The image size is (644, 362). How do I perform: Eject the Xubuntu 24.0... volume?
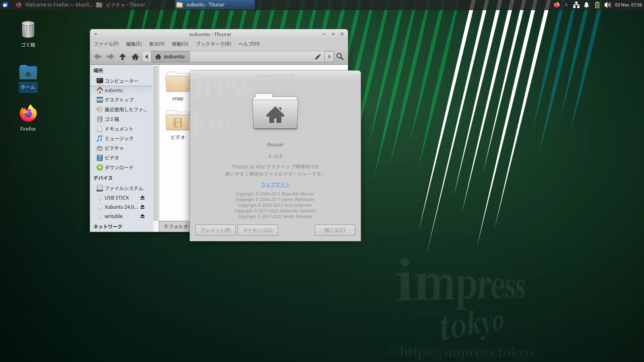tap(142, 207)
